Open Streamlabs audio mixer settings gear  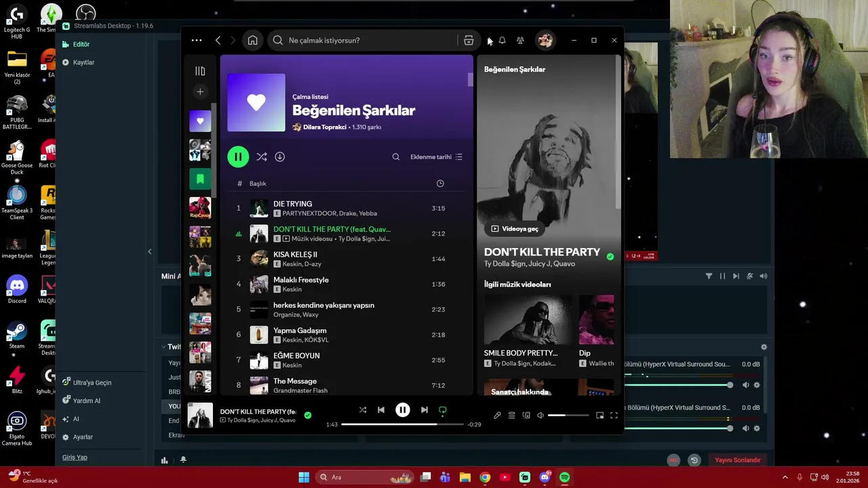pos(764,347)
